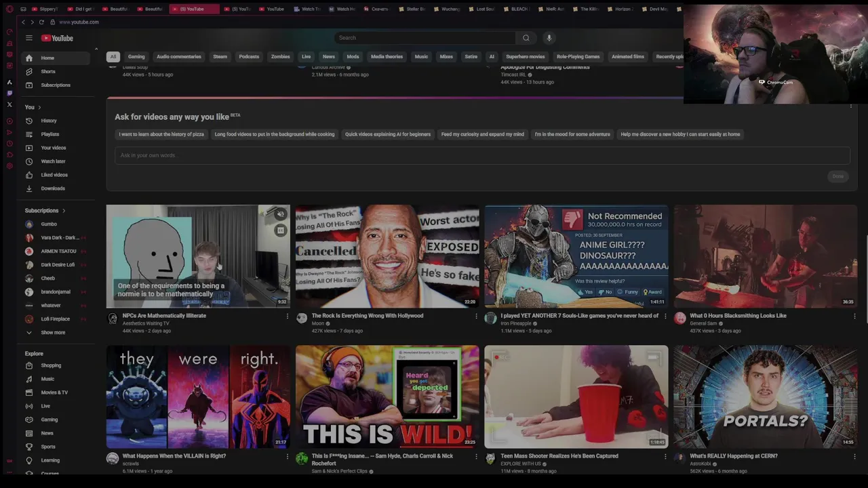Start voice search with microphone icon
The image size is (868, 488).
(549, 38)
